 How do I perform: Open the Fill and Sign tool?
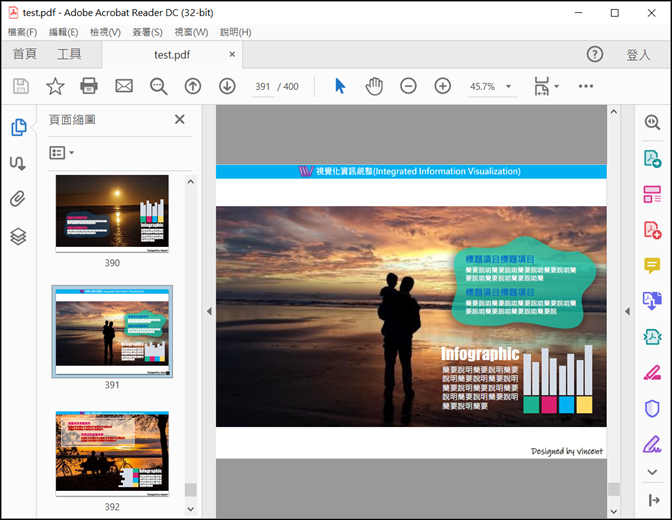tap(652, 444)
